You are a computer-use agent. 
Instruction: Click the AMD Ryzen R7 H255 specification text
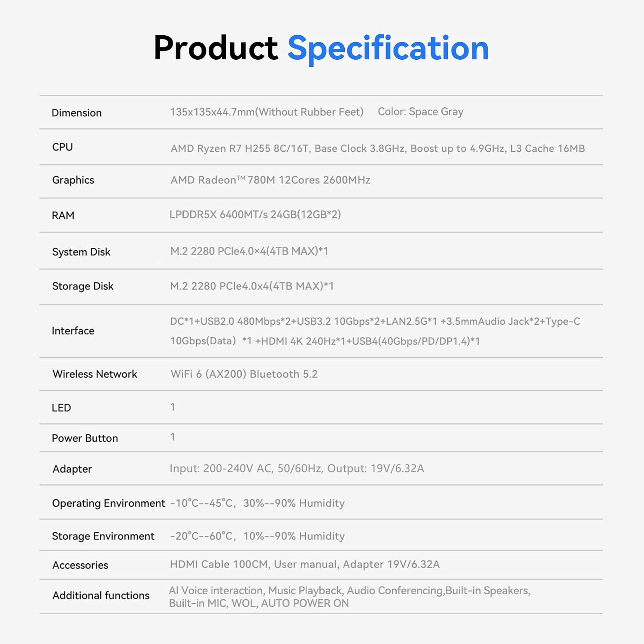coord(378,149)
